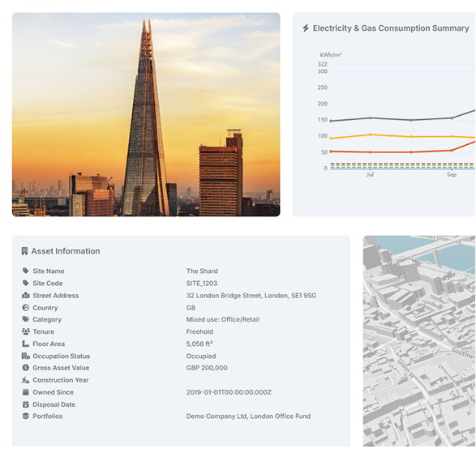
Task: Click the 'Construction Year' label
Action: click(61, 380)
